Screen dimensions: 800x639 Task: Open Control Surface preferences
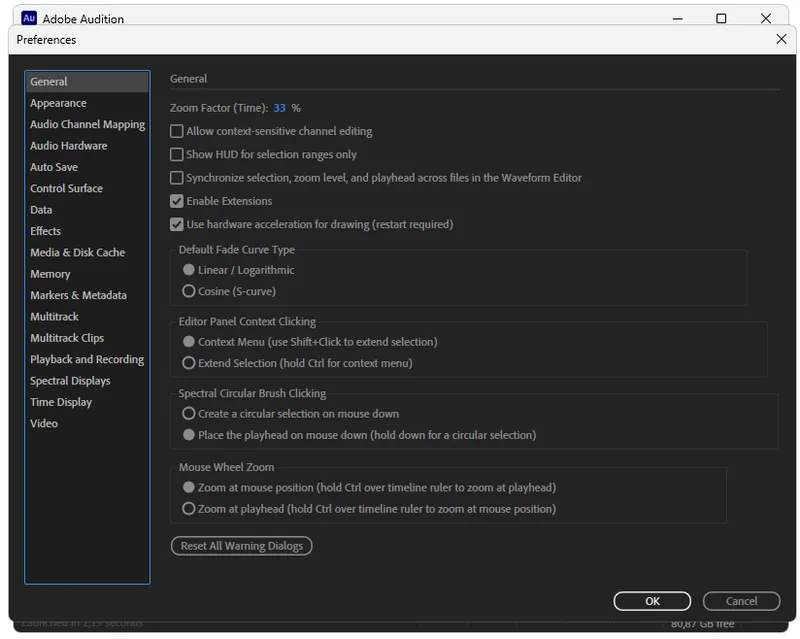coord(87,188)
